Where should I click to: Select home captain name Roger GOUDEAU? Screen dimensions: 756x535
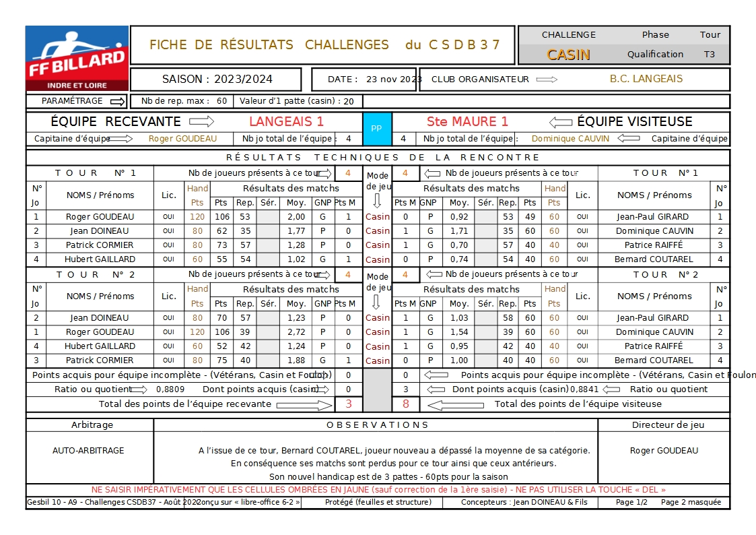182,139
